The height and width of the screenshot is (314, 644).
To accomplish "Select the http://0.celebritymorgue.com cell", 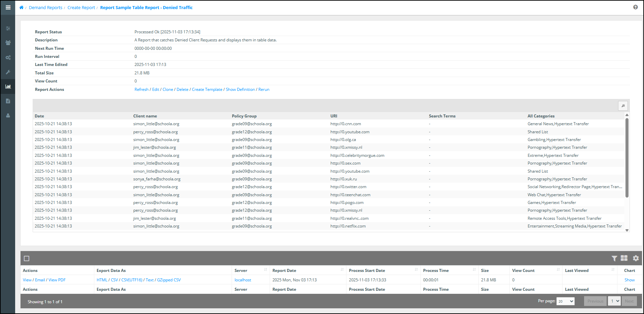I will [358, 155].
